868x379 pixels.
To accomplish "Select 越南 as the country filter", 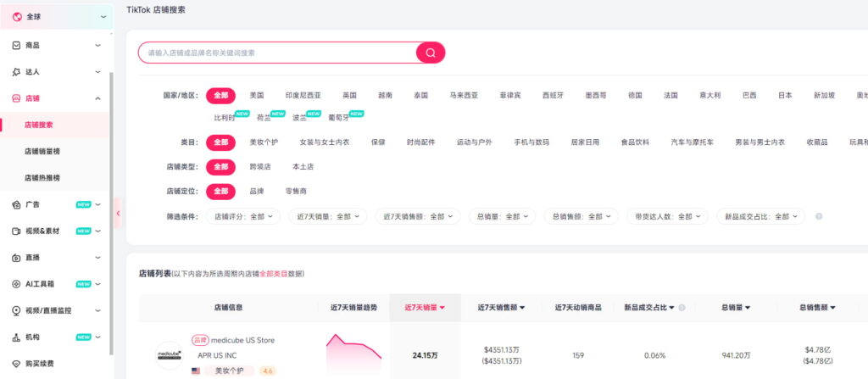I will 386,95.
